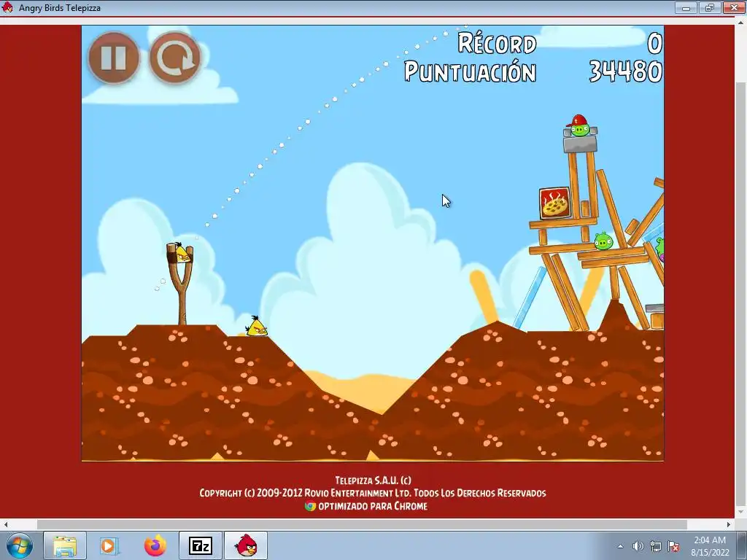This screenshot has width=747, height=560.
Task: Open Windows Explorer from the taskbar
Action: pos(65,545)
